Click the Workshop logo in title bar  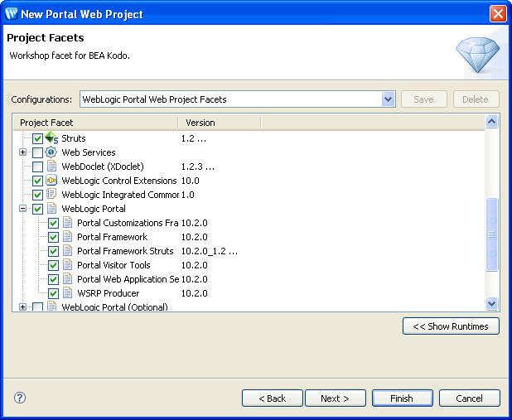(x=12, y=14)
